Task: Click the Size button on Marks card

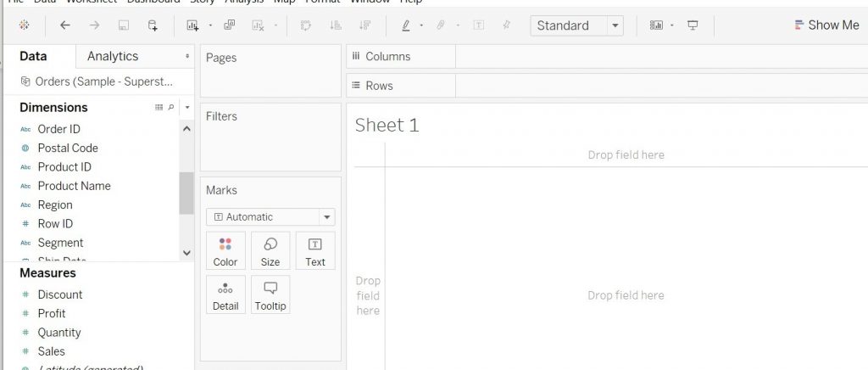Action: click(x=270, y=251)
